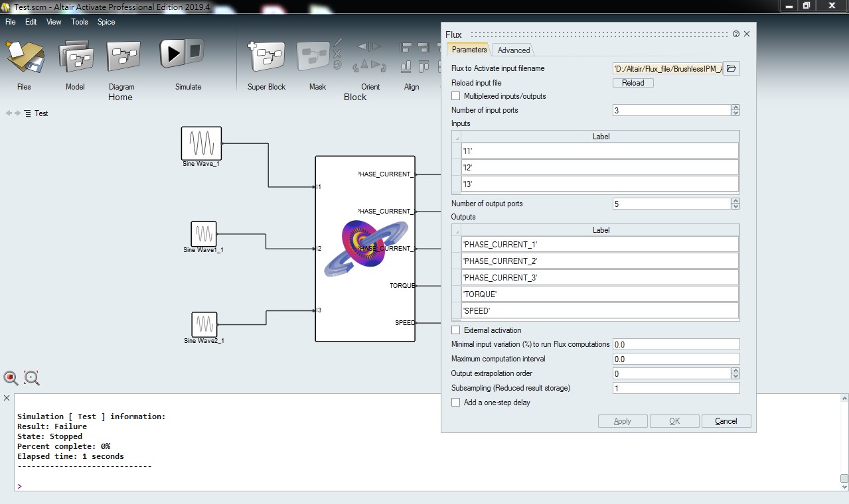Image resolution: width=849 pixels, height=504 pixels.
Task: Align blocks left with first Align icon
Action: coord(405,48)
